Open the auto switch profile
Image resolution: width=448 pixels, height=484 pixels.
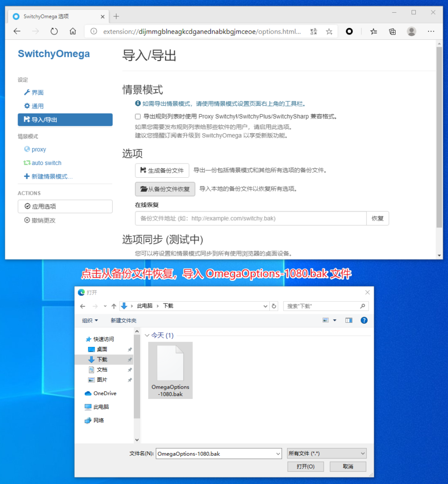46,163
